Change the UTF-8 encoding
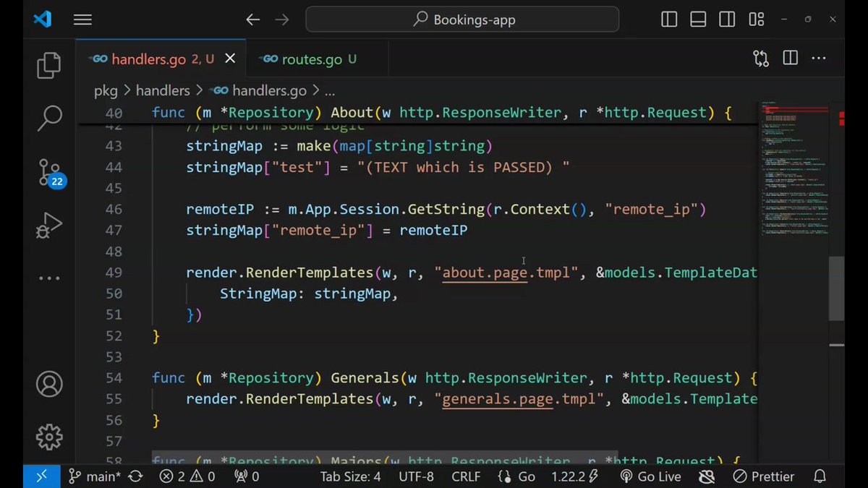 point(416,476)
